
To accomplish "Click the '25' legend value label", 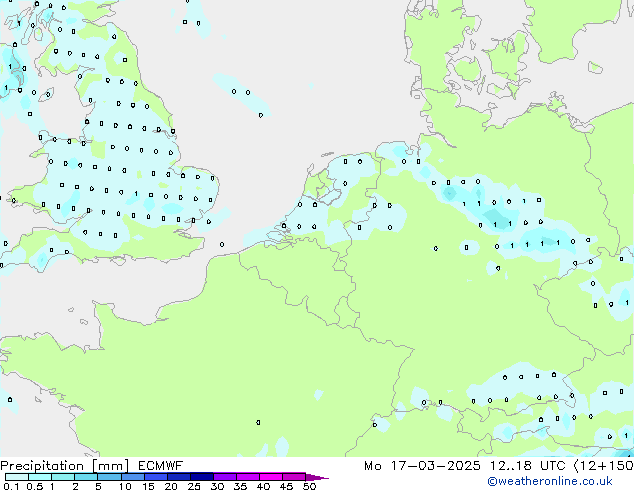I will [194, 486].
